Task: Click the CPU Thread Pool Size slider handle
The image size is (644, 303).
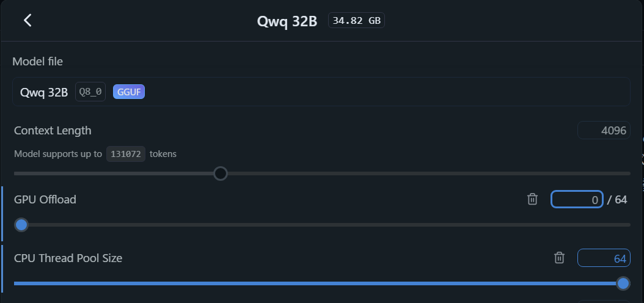Action: (x=623, y=283)
